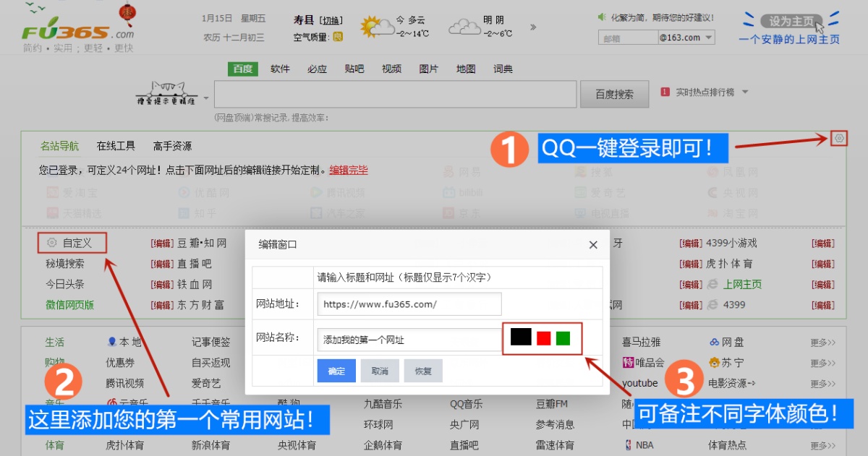Click the 网站地址 URL input field
Viewport: 868px width, 456px height.
pos(409,304)
